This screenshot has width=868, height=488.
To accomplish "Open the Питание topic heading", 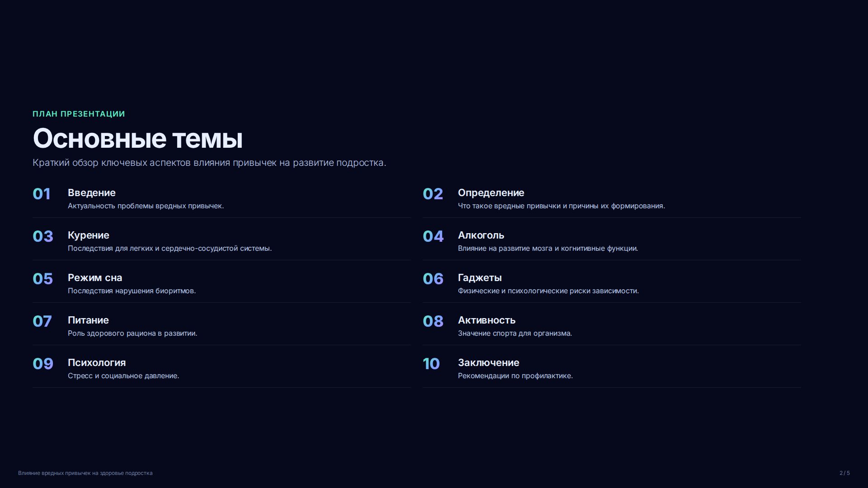I will point(88,320).
